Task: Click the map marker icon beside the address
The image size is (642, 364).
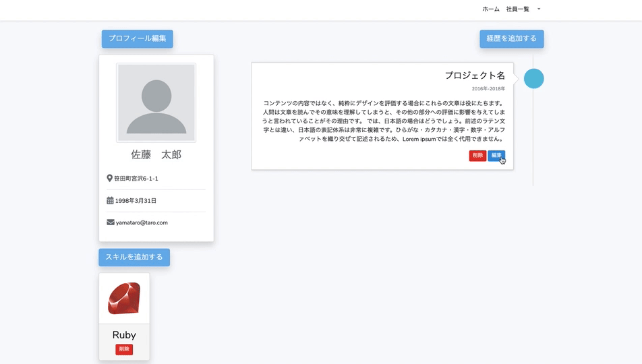Action: tap(110, 179)
